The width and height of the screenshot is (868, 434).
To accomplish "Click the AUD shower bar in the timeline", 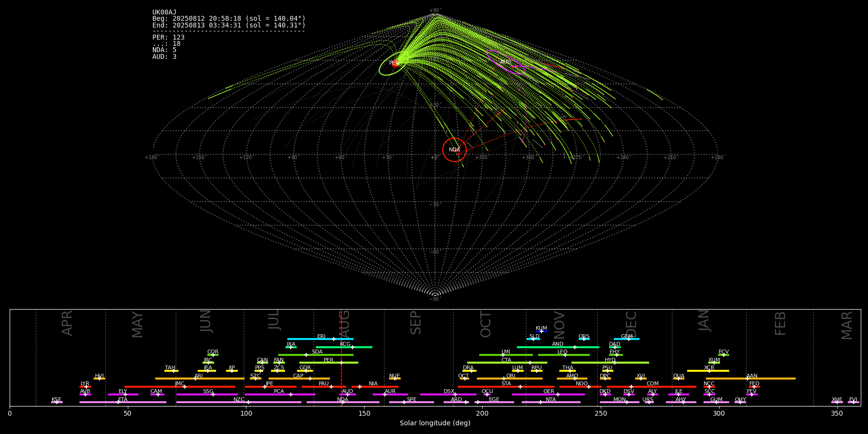I will point(348,394).
